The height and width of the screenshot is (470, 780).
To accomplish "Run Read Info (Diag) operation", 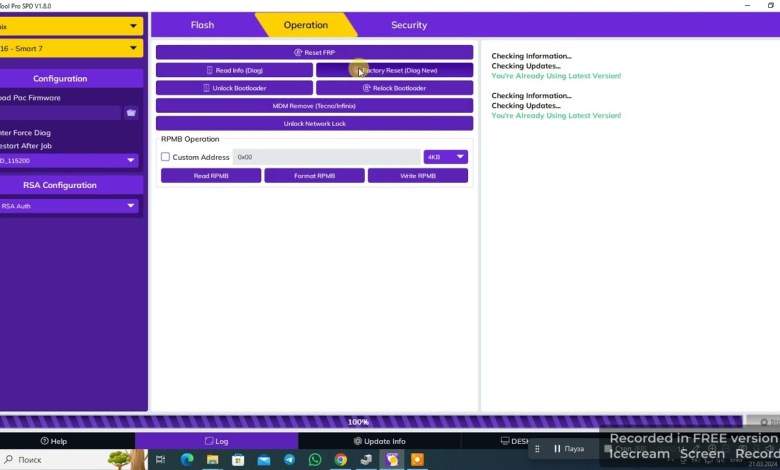I will pos(234,70).
